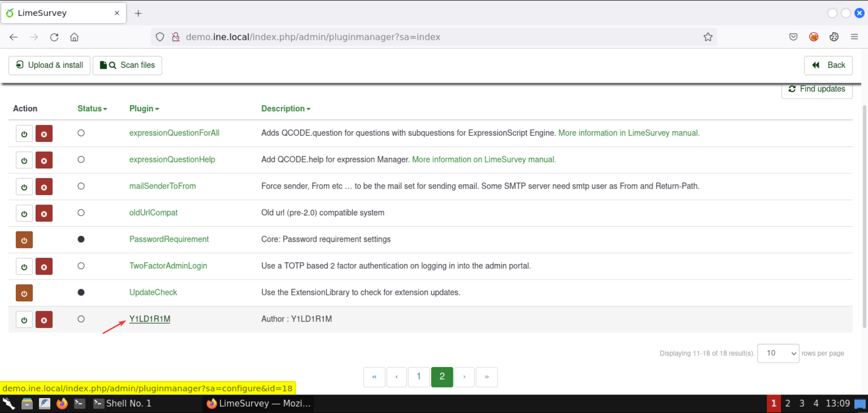The width and height of the screenshot is (868, 413).
Task: Activate the mailSenderToFrom plugin power icon
Action: coord(24,187)
